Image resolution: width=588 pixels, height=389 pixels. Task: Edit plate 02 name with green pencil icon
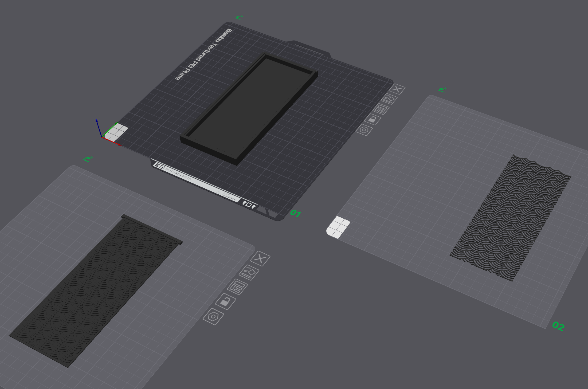pos(442,90)
